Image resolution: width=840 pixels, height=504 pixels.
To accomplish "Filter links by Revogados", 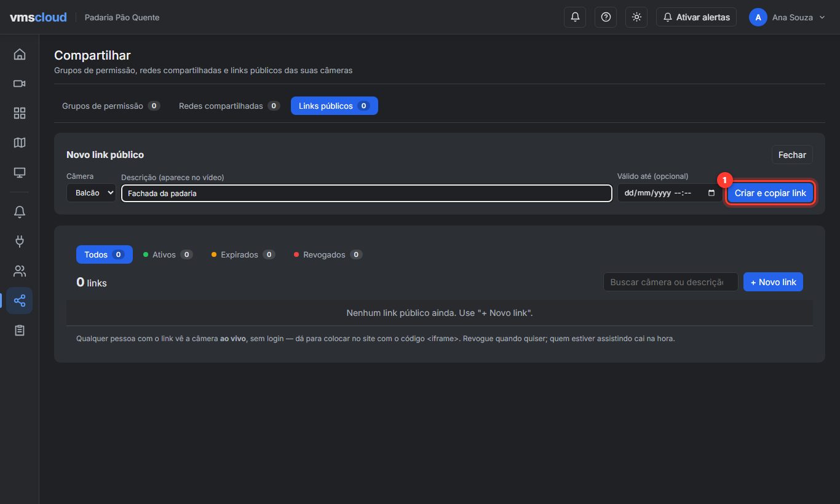I will (x=328, y=254).
